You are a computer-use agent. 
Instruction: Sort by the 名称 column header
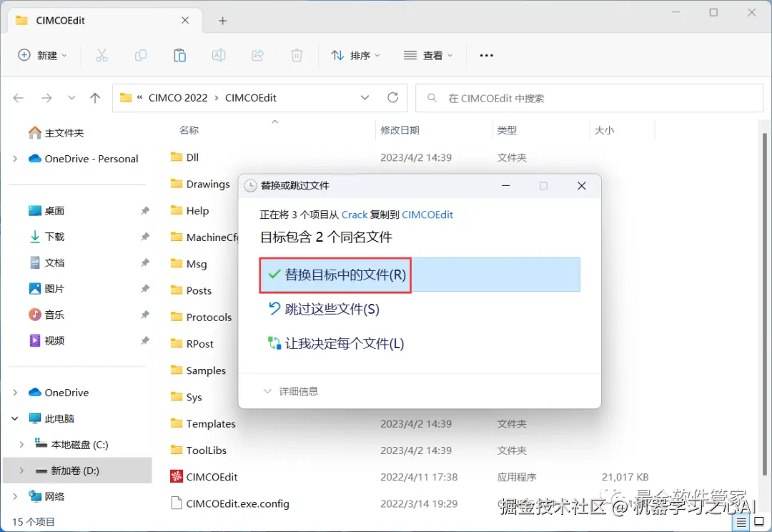(x=189, y=131)
